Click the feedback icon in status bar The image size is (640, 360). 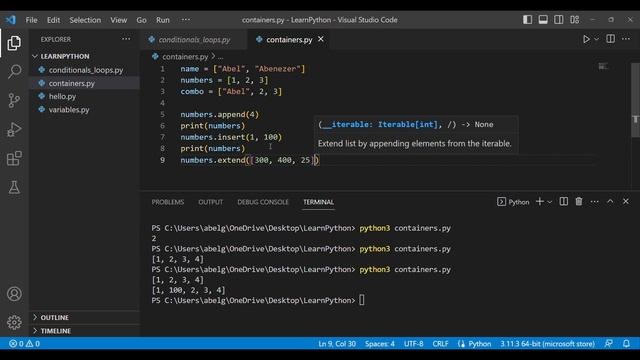pyautogui.click(x=609, y=344)
